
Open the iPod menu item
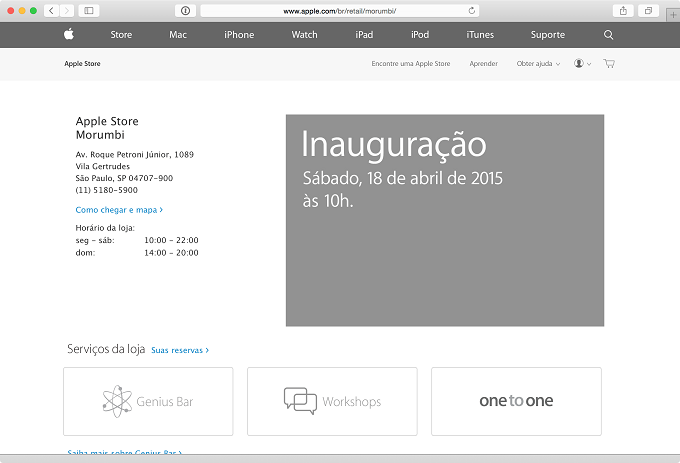pos(420,35)
